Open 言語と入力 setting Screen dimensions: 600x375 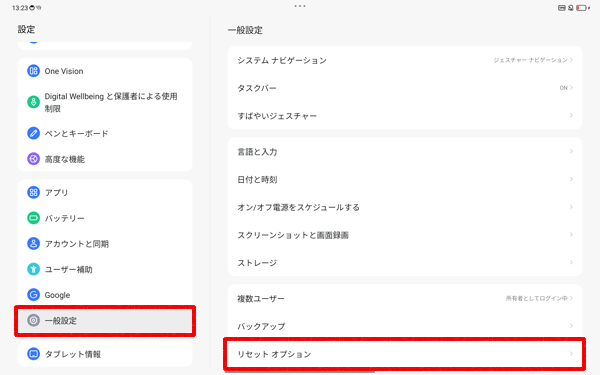coord(405,152)
